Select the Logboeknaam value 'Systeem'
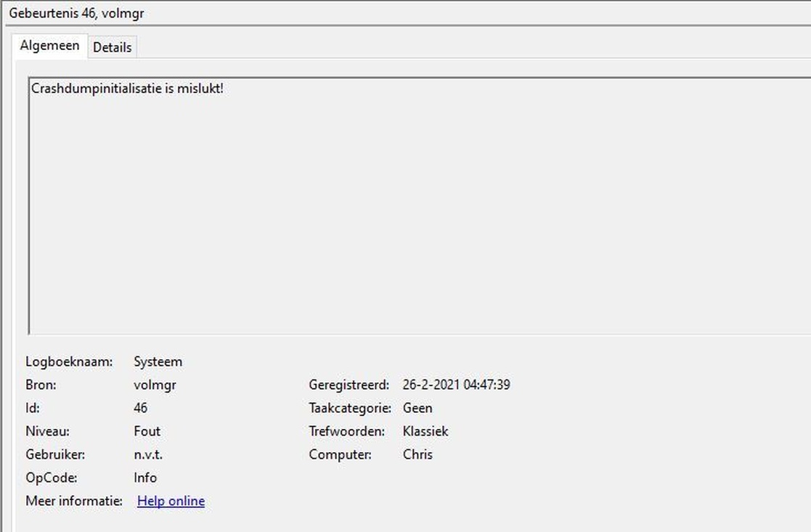This screenshot has height=532, width=811. pyautogui.click(x=158, y=362)
